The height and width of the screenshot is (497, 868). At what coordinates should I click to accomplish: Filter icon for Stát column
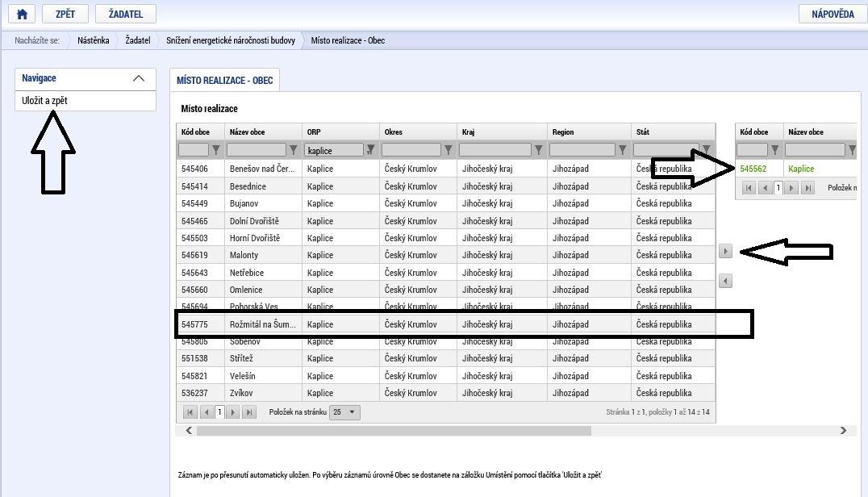pos(707,150)
